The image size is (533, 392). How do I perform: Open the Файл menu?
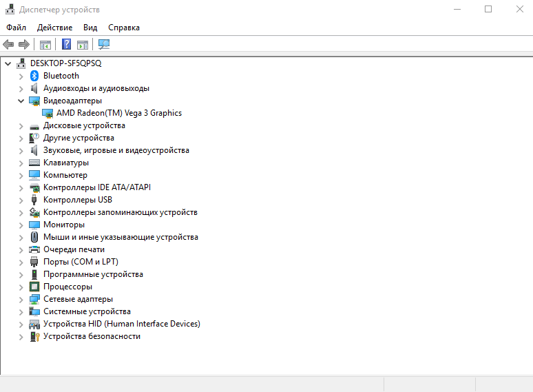click(x=16, y=28)
